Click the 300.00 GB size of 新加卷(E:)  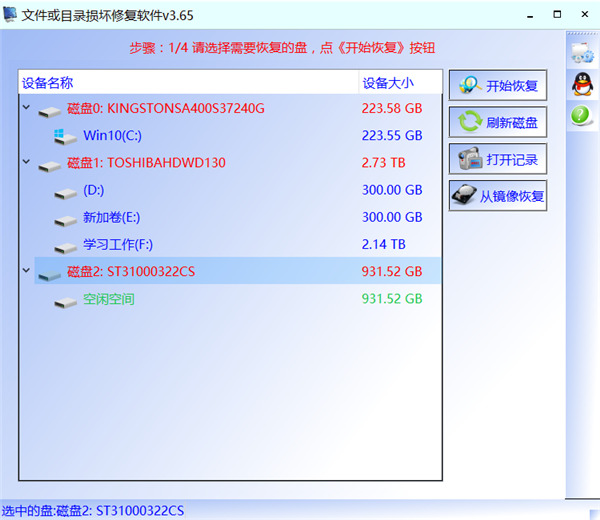(x=392, y=217)
